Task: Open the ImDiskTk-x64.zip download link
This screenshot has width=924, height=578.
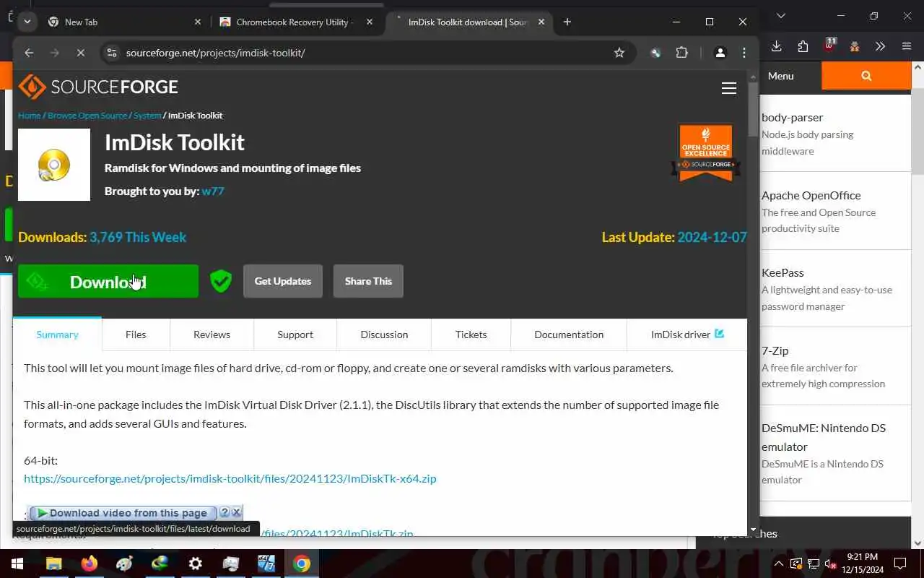Action: (x=230, y=478)
